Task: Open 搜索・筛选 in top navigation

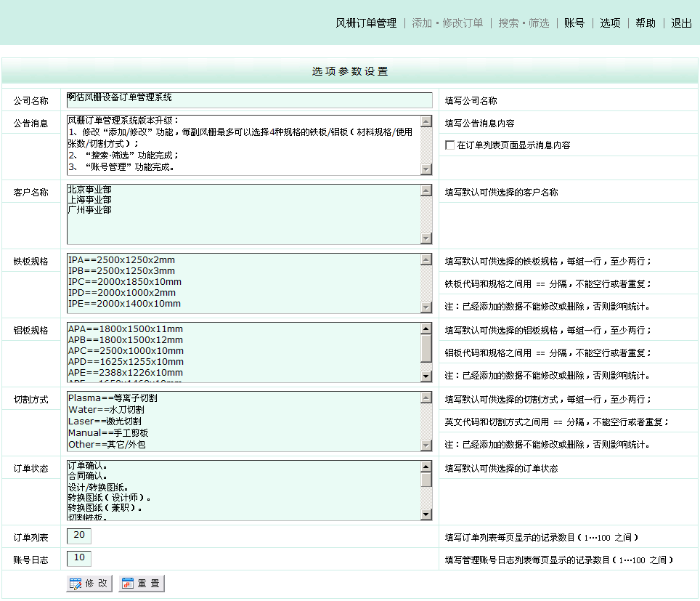Action: 524,23
